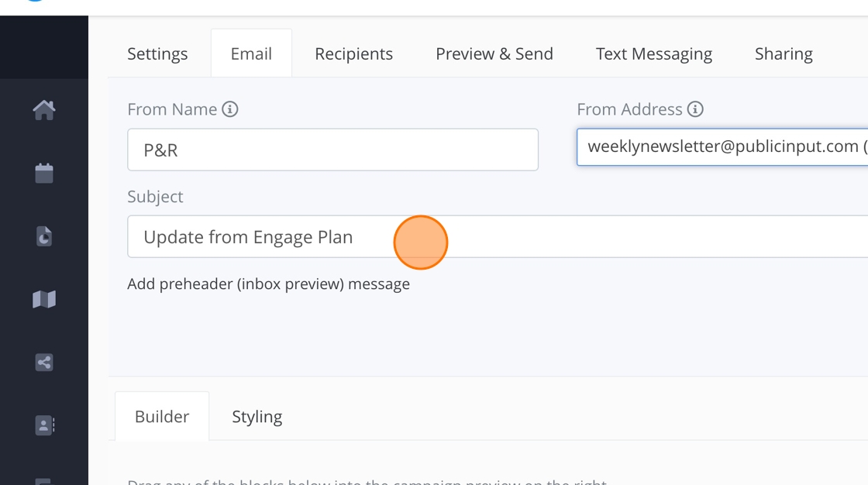Open the calendar sidebar icon

tap(44, 173)
